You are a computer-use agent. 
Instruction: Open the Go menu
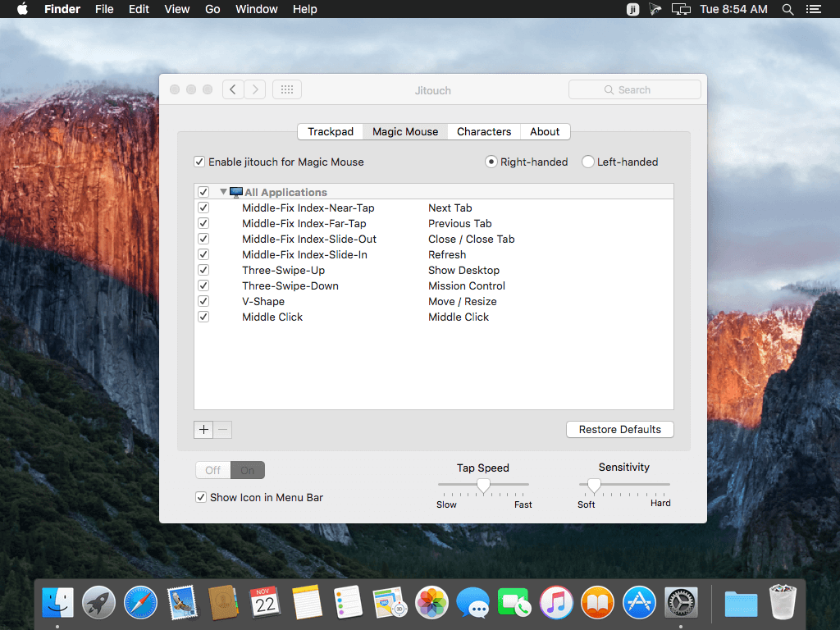(x=212, y=9)
